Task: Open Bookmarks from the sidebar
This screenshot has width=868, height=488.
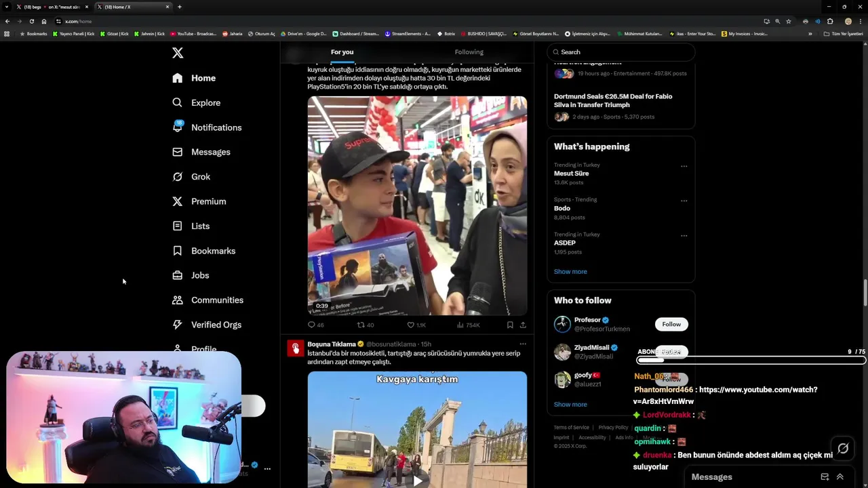Action: [203, 251]
